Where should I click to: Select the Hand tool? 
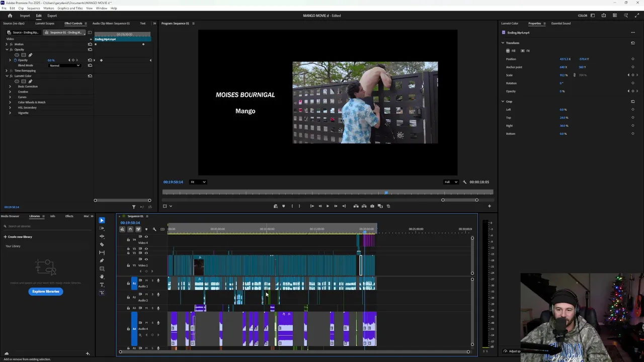(x=102, y=277)
